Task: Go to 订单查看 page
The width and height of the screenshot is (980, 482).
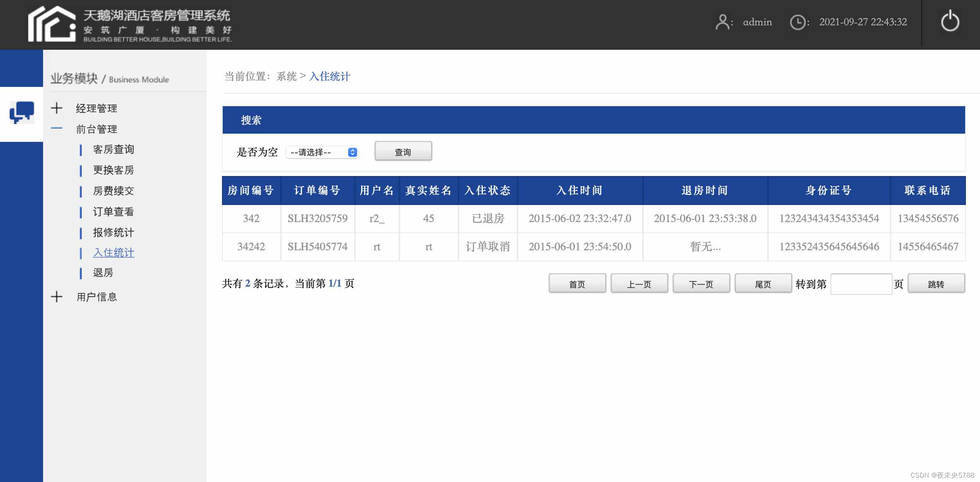Action: 113,212
